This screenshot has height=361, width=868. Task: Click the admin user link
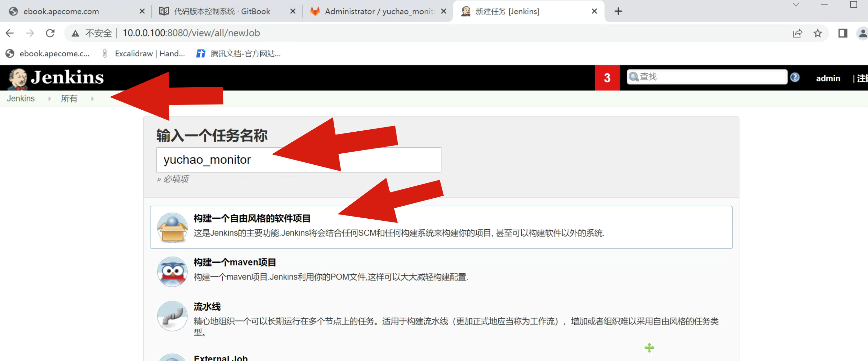click(x=828, y=78)
